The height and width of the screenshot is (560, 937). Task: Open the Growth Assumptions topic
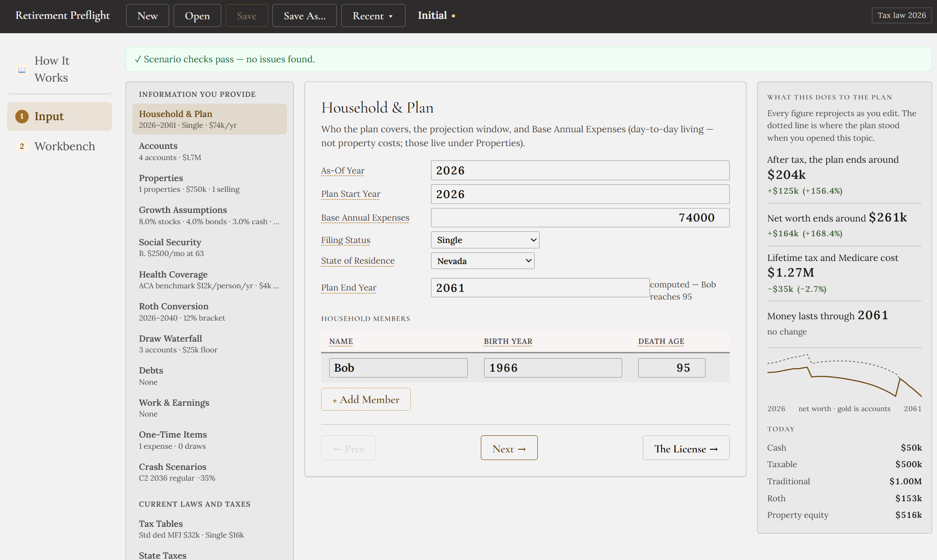point(209,216)
